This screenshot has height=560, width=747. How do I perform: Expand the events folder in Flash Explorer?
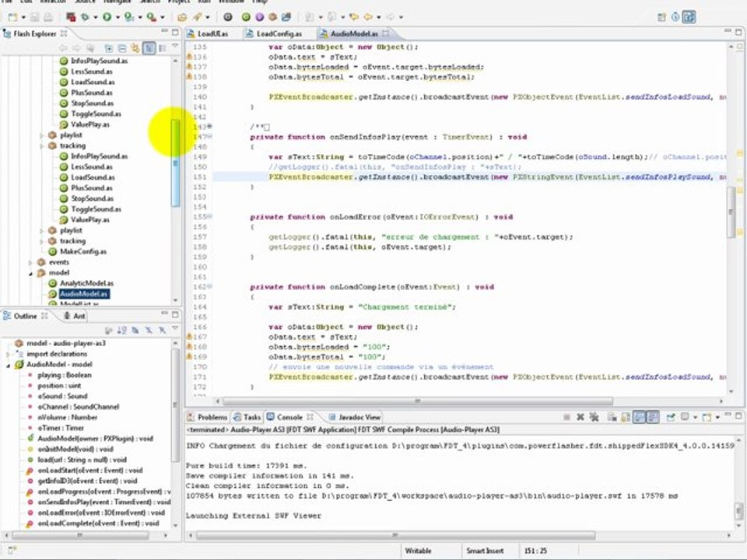point(30,262)
